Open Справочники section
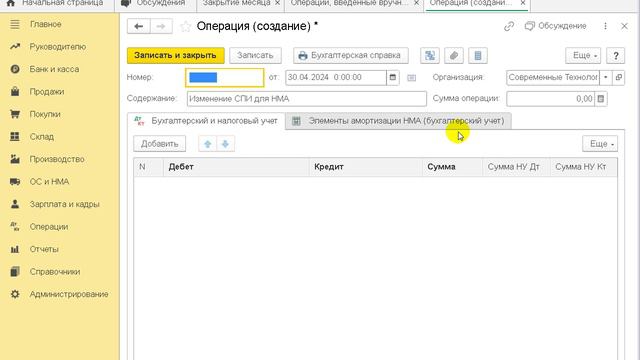Viewport: 640px width, 360px height. 54,271
